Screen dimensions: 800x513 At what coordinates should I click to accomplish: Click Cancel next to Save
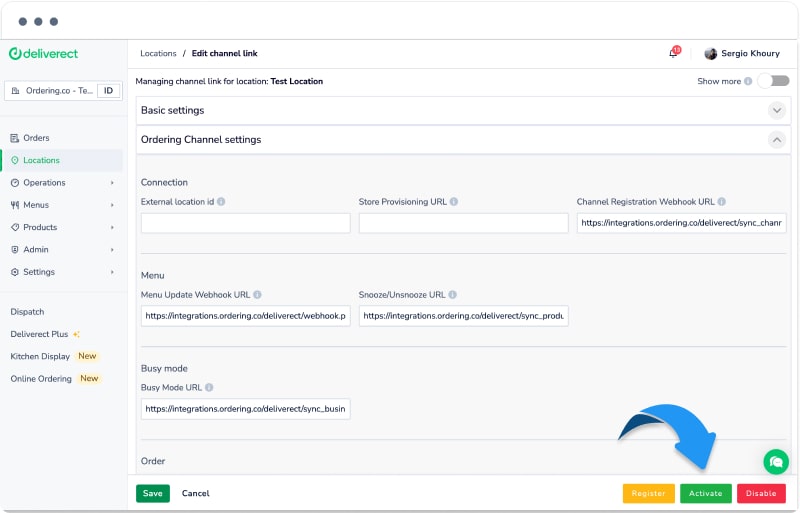(195, 493)
